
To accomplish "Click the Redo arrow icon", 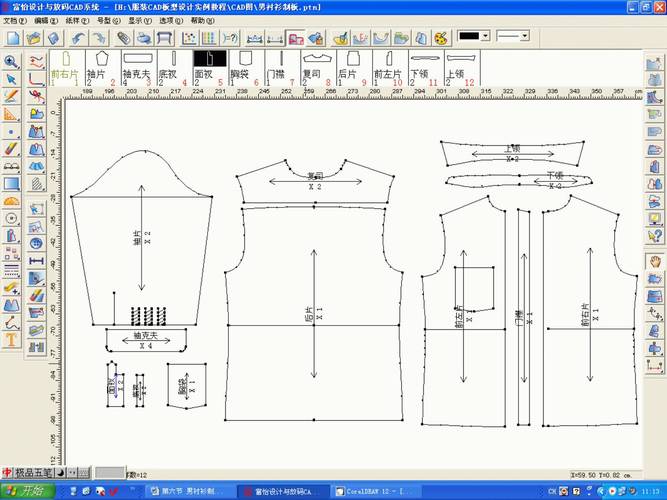I will pyautogui.click(x=99, y=38).
